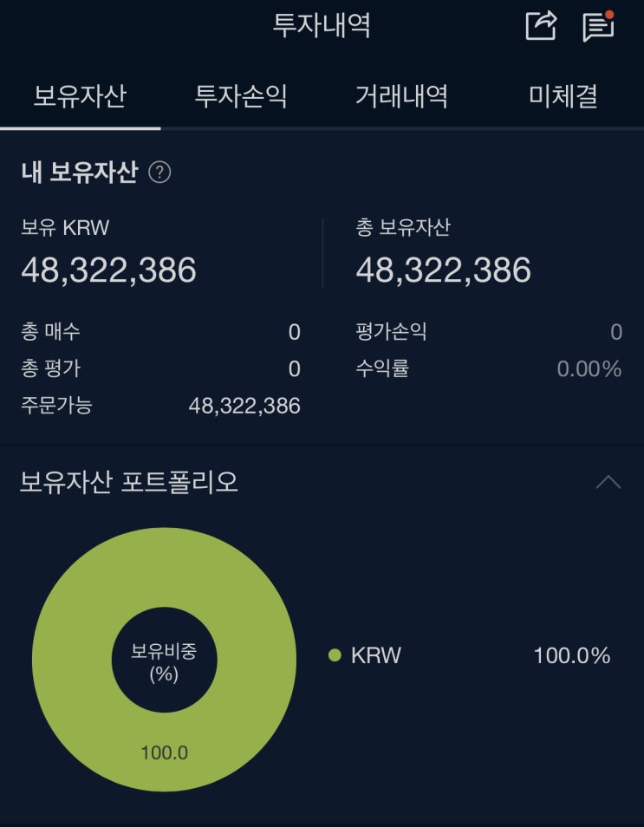The height and width of the screenshot is (827, 644).
Task: Click the 주문가능 amount value
Action: pos(244,406)
